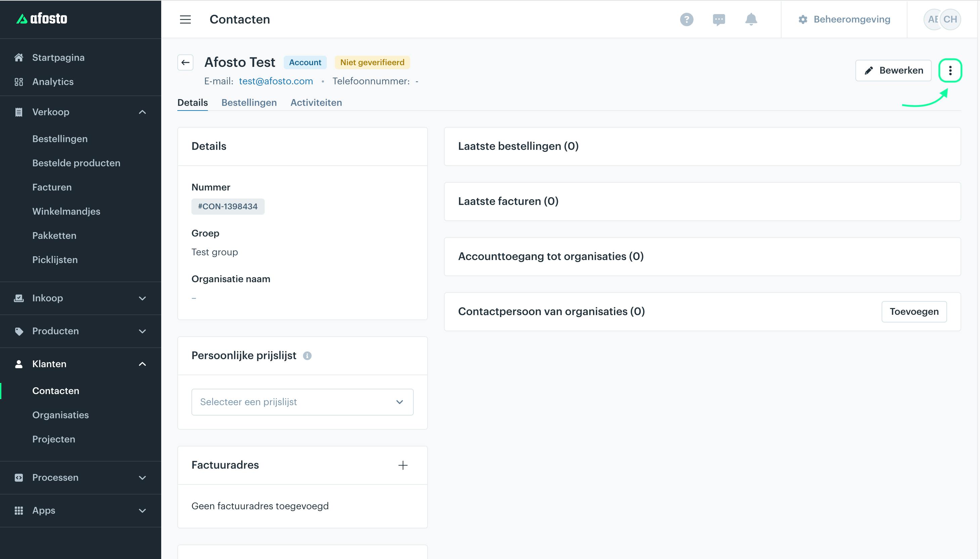This screenshot has width=980, height=559.
Task: Show info for Persoonlijke prijslijst
Action: (307, 356)
